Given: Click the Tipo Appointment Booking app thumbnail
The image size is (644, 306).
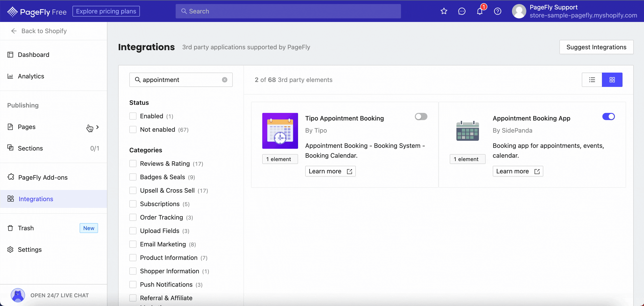Looking at the screenshot, I should click(280, 131).
